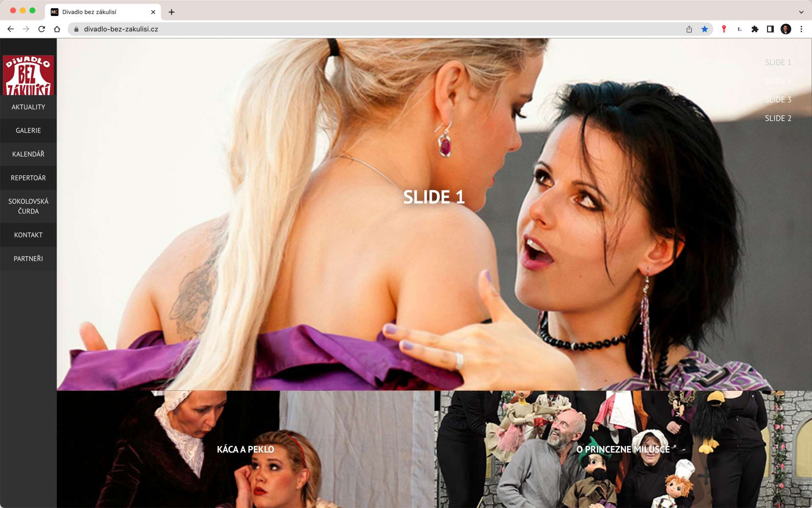The image size is (812, 508).
Task: Open the Káca a peklo tile
Action: 245,449
